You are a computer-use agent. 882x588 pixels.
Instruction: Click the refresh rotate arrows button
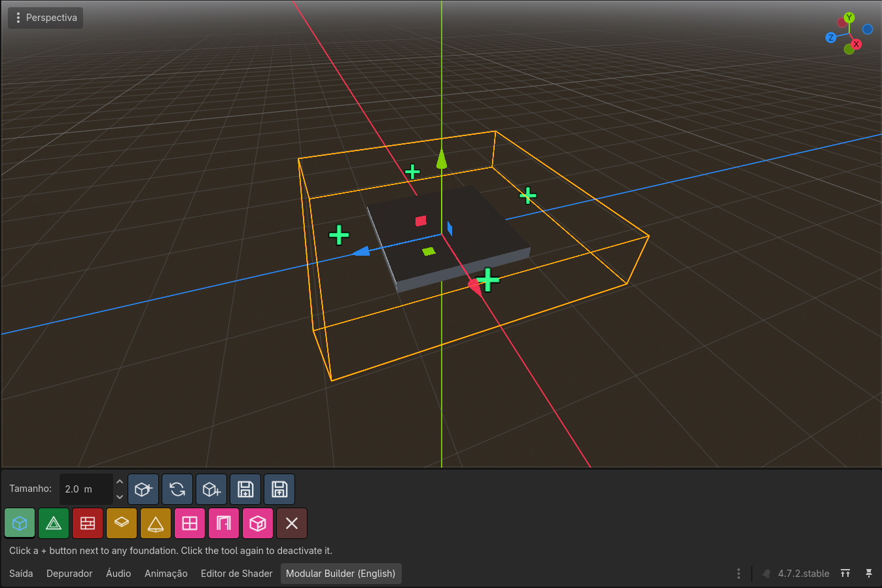(177, 489)
